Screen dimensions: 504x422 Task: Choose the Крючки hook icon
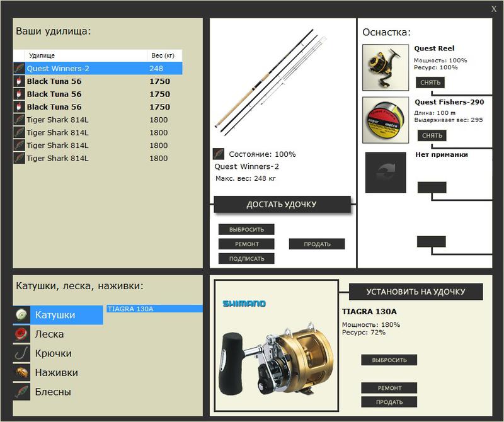point(21,353)
